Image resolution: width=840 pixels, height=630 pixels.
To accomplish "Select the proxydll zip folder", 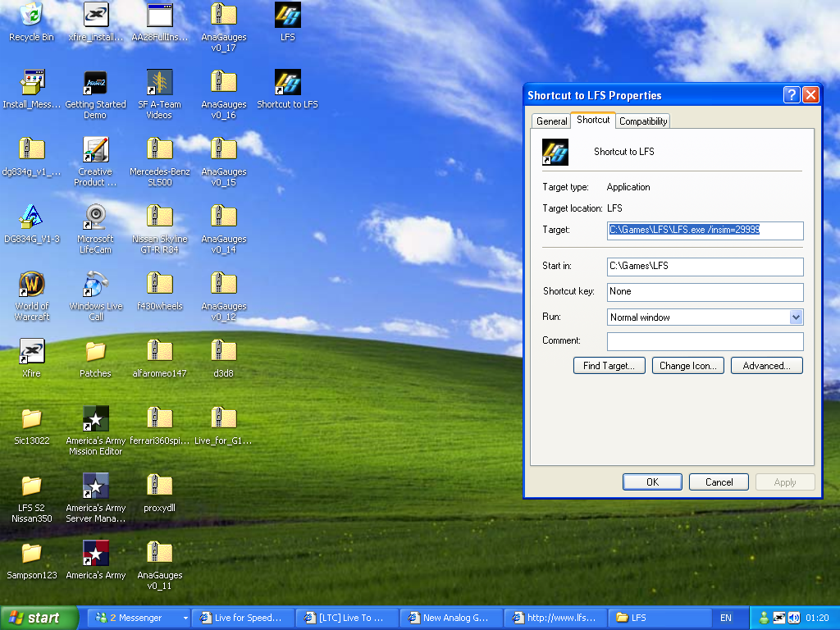I will point(160,493).
